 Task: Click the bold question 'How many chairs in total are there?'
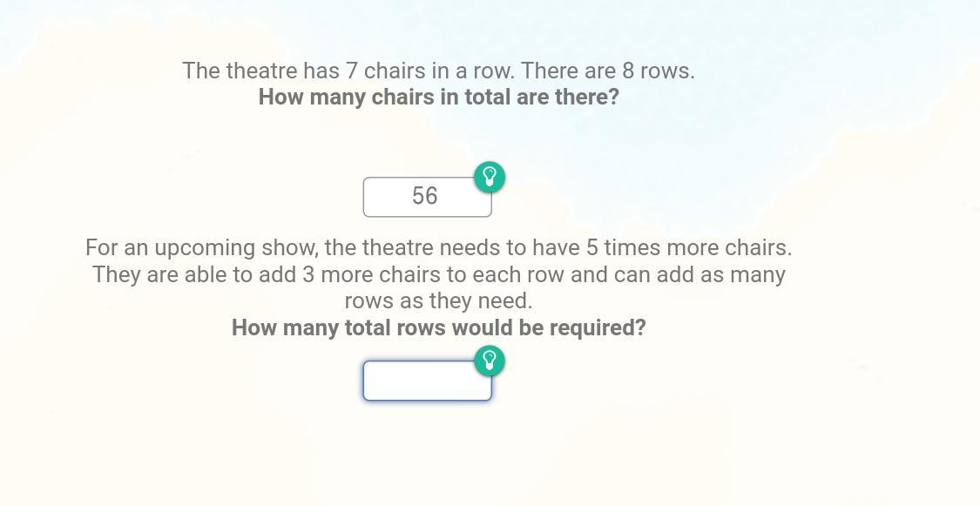[x=438, y=98]
